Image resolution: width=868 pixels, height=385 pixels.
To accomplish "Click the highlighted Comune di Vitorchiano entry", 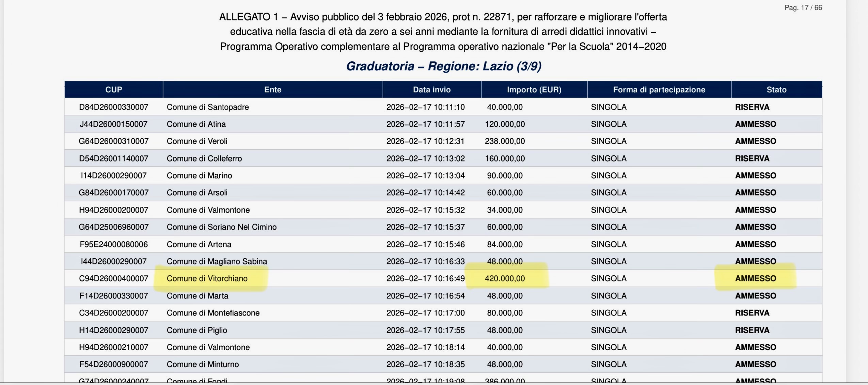I will pos(207,278).
